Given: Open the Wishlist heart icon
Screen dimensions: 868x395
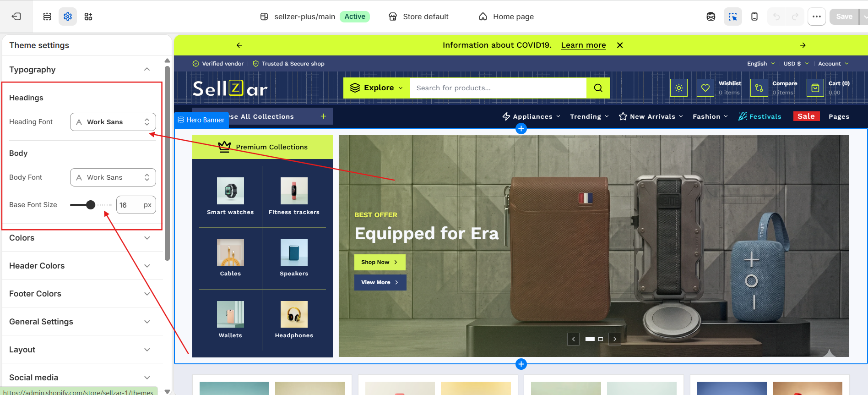Looking at the screenshot, I should pos(705,88).
